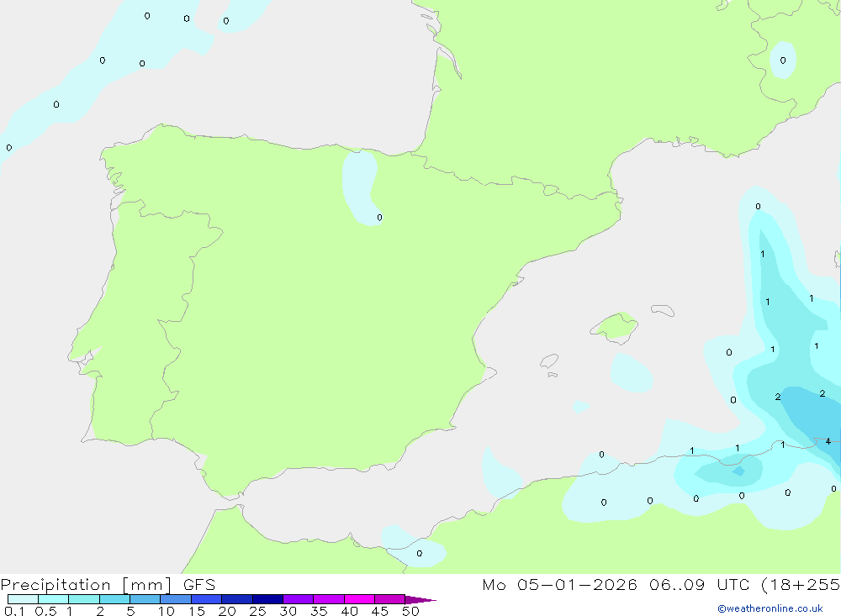The height and width of the screenshot is (616, 841).
Task: Click the "06..09 UTC" time text
Action: pos(699,585)
